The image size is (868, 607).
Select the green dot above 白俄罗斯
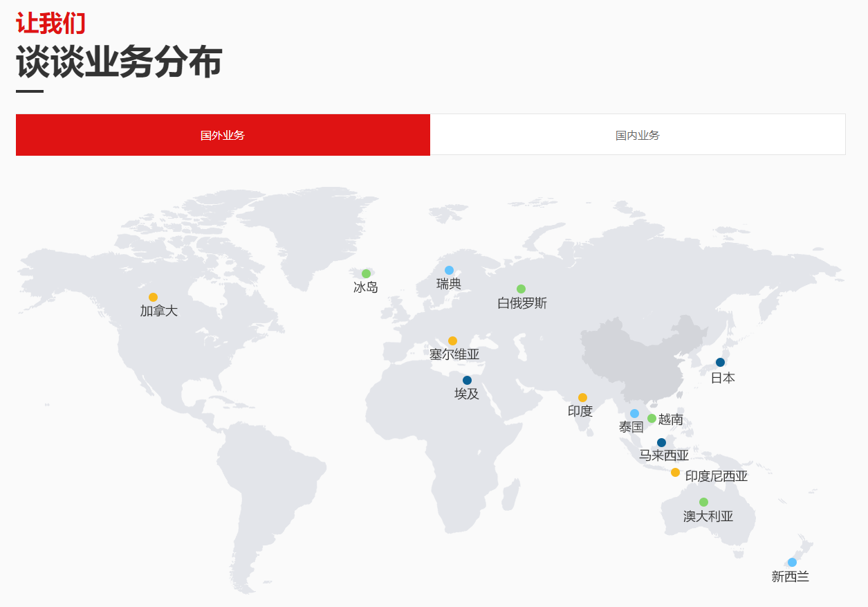click(521, 289)
